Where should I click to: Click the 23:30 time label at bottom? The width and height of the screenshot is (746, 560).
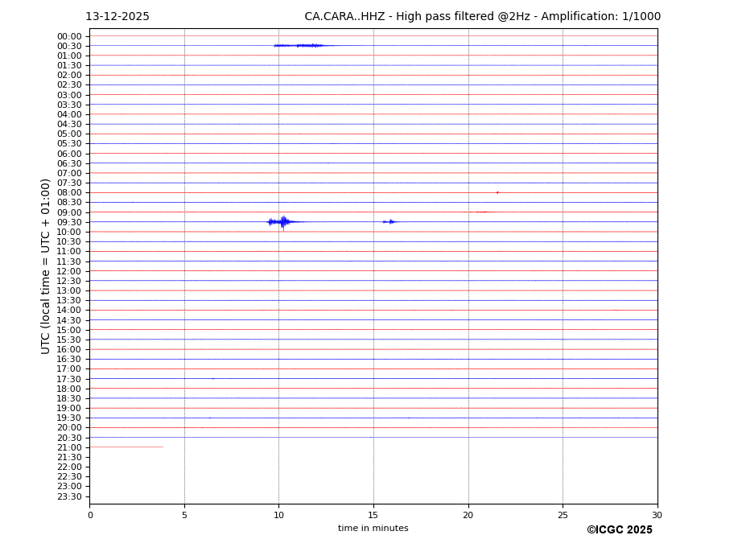click(69, 496)
